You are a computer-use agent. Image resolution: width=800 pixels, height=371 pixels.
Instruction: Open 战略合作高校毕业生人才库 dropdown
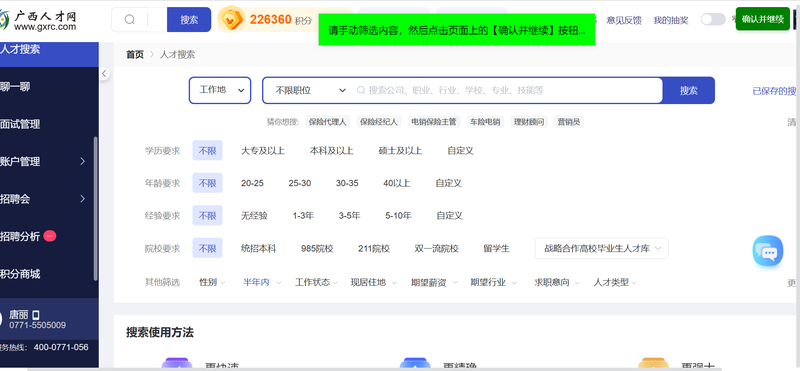click(602, 249)
